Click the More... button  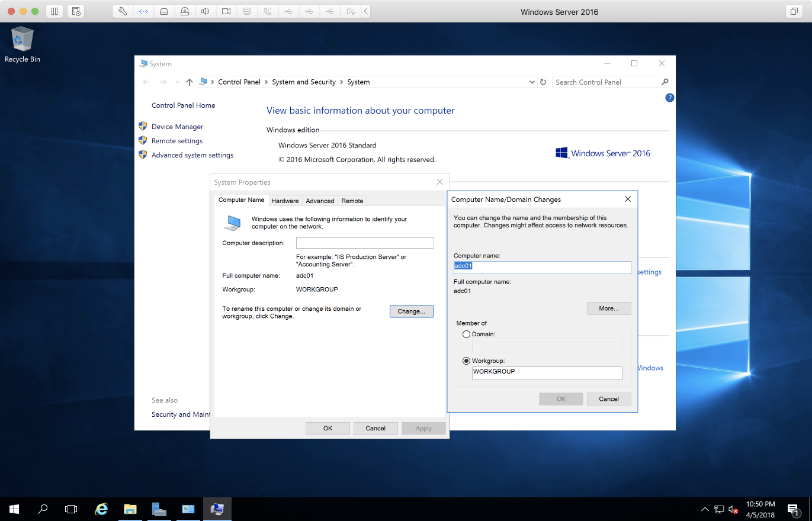click(x=608, y=308)
